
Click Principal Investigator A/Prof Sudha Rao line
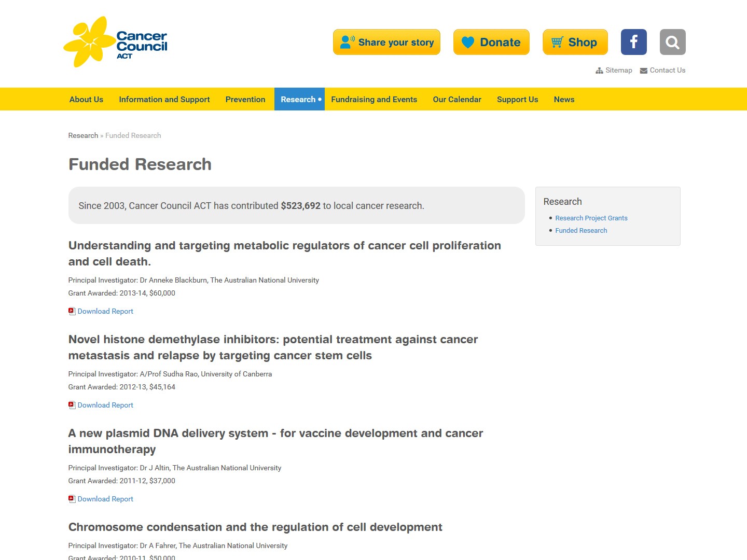[x=170, y=374]
